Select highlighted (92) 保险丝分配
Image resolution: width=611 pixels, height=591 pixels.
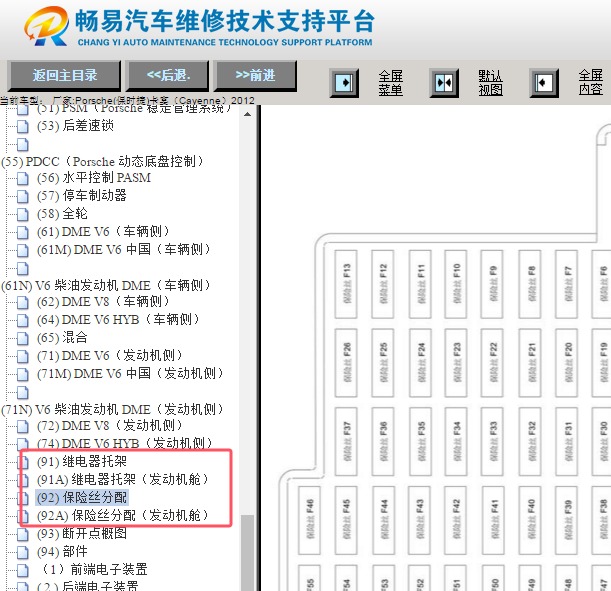(81, 497)
